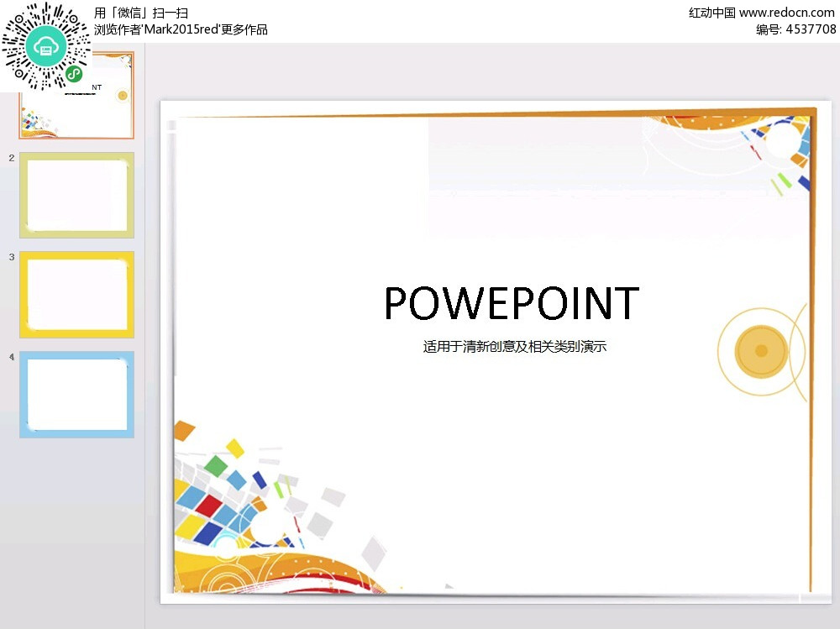Click the orange dot in slide 1 thumbnail
This screenshot has height=629, width=840.
123,96
